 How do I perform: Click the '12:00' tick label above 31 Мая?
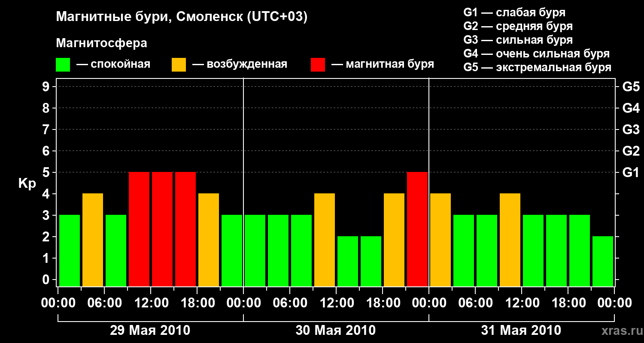522,303
